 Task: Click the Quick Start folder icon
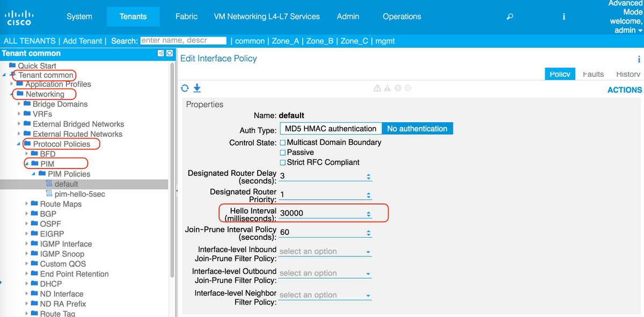click(x=13, y=65)
